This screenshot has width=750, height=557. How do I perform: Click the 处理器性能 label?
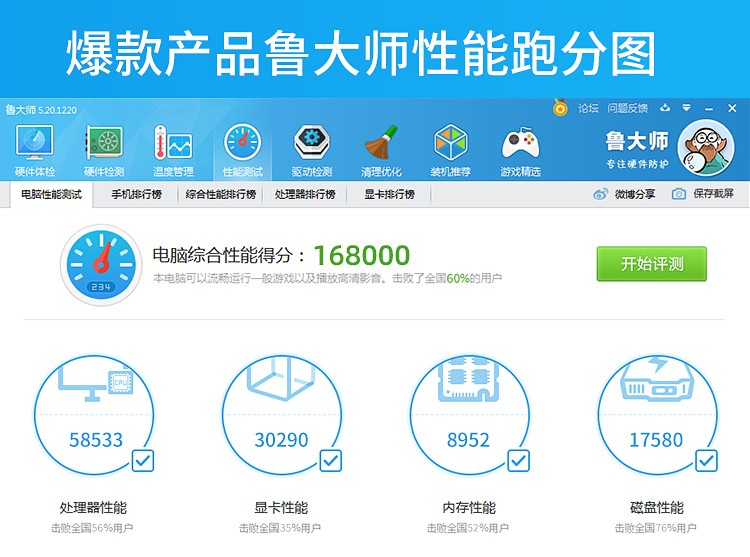click(x=93, y=507)
